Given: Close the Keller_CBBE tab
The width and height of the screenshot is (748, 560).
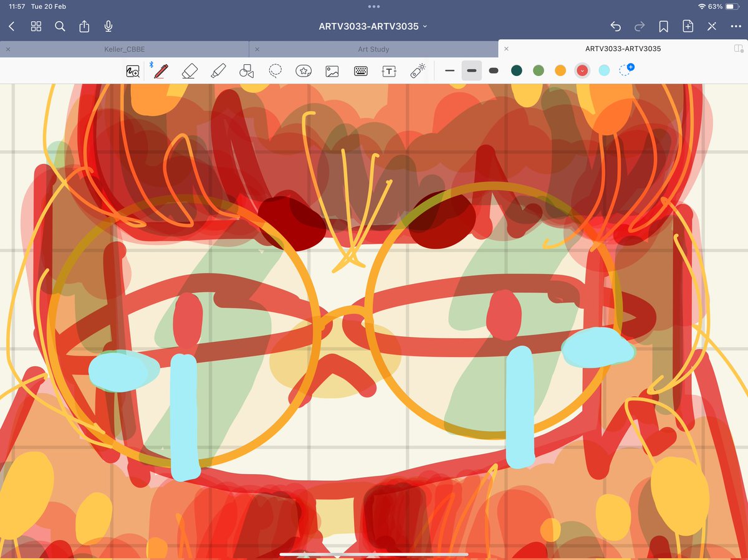Looking at the screenshot, I should tap(7, 49).
